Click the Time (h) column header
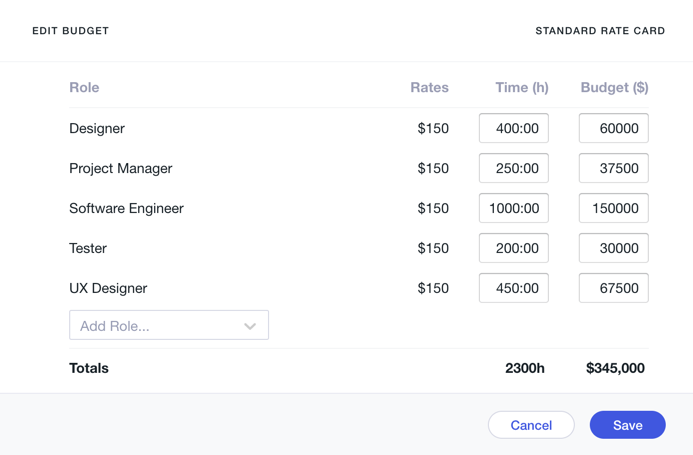The image size is (693, 455). pyautogui.click(x=522, y=88)
